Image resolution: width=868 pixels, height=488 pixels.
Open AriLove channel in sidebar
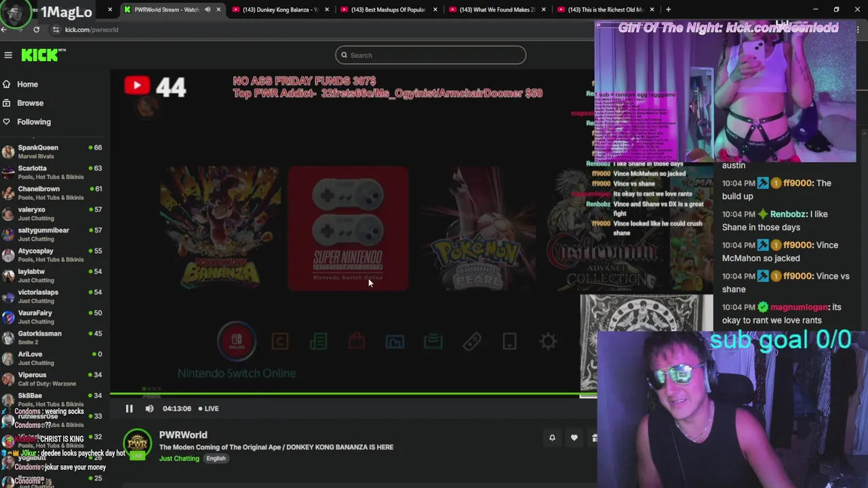52,359
